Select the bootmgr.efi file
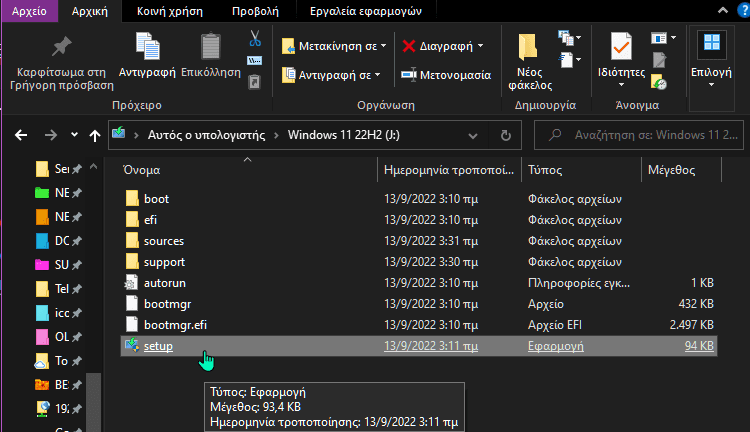Viewport: 750px width, 432px height. 419,325
